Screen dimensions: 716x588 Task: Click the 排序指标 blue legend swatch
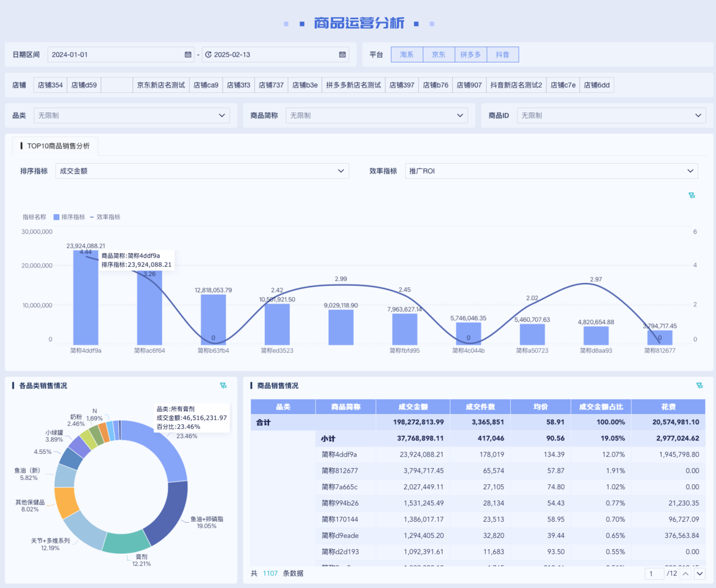pos(57,217)
